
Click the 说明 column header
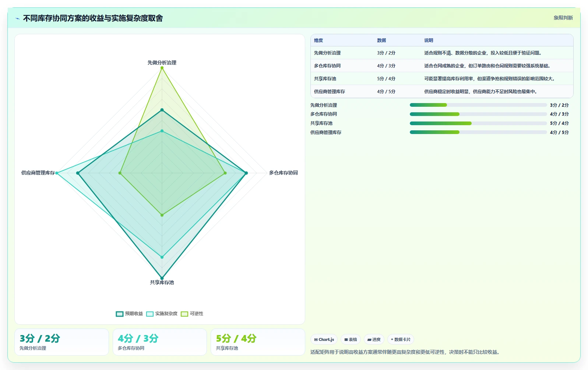coord(429,40)
